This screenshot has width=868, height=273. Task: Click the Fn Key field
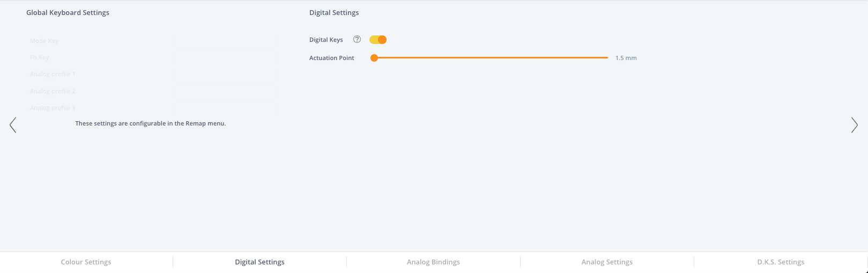225,57
